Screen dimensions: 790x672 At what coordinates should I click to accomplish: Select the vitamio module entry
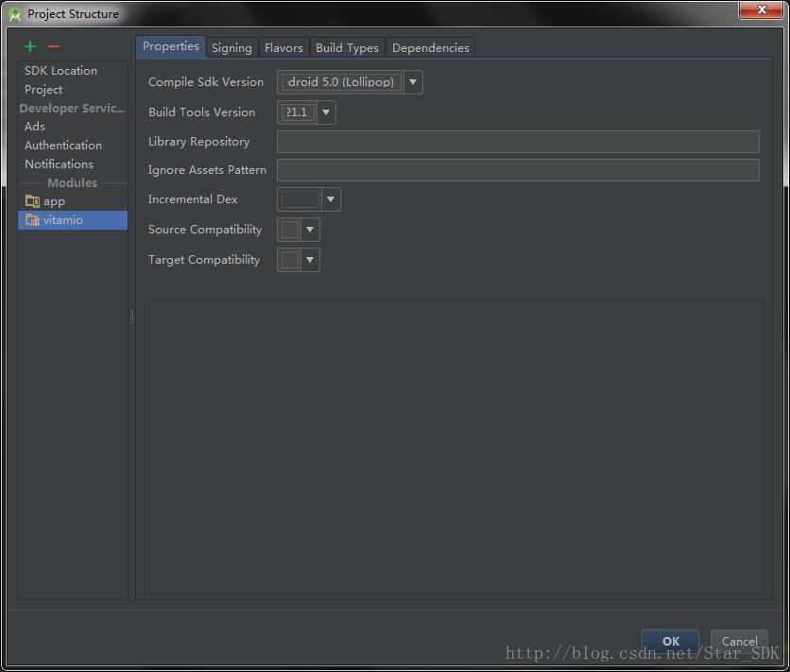[x=73, y=220]
